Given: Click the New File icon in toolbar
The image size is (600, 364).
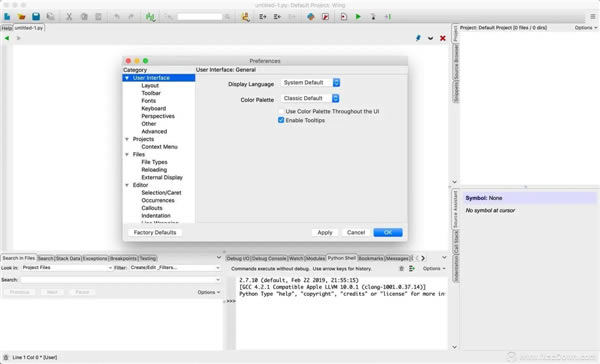Looking at the screenshot, I should tap(7, 16).
